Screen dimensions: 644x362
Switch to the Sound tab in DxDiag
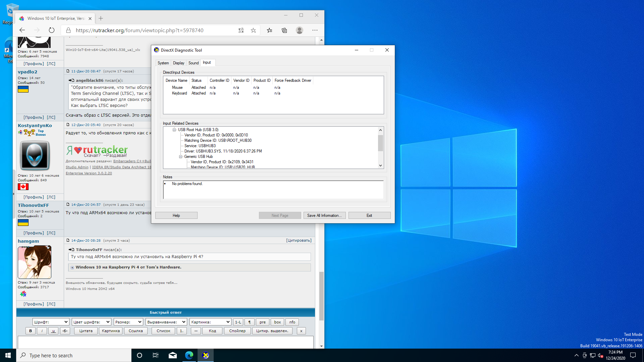(x=194, y=63)
